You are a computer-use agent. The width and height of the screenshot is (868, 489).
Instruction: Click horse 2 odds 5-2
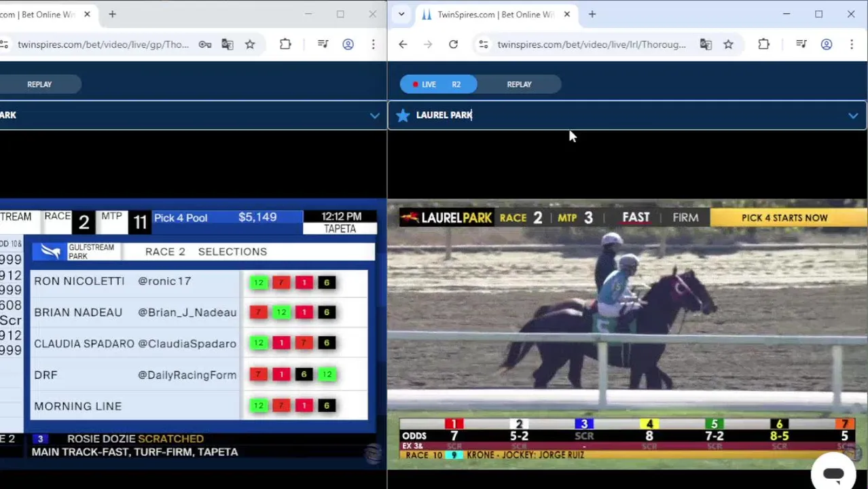point(519,436)
